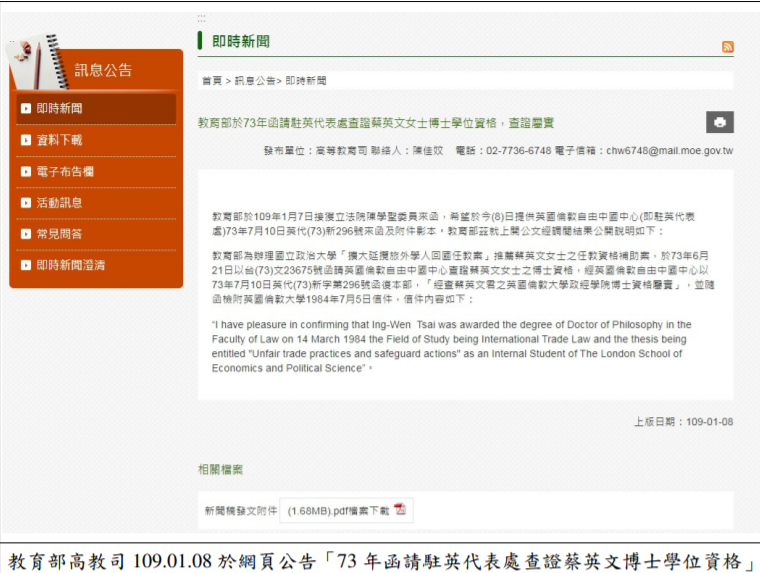Screen dimensions: 760x573
Task: Click the 即時新聞 page heading at top
Action: 241,41
